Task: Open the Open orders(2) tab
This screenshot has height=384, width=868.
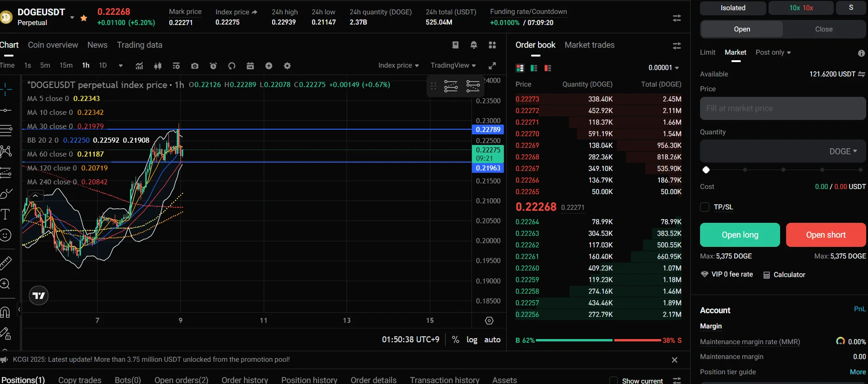Action: pyautogui.click(x=181, y=380)
